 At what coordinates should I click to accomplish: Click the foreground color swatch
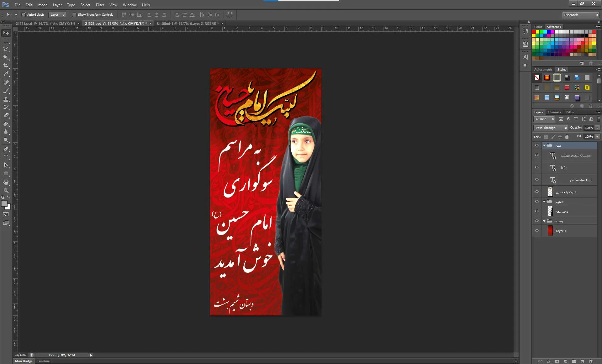point(4,204)
